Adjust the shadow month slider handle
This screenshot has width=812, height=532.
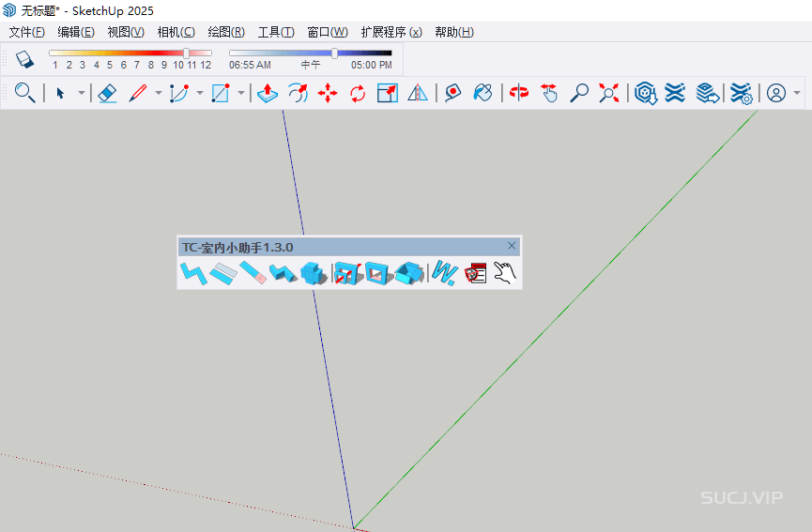[187, 53]
